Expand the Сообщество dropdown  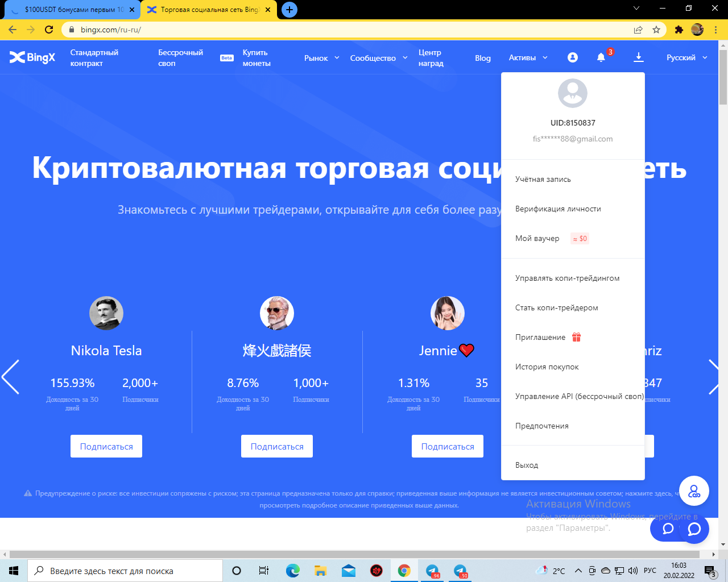[x=379, y=58]
